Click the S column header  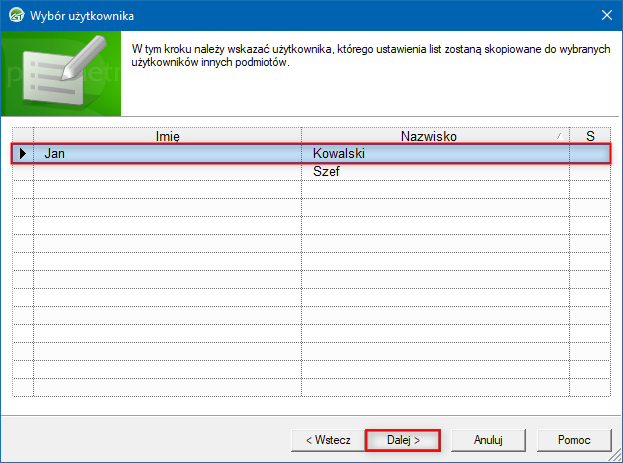[590, 136]
